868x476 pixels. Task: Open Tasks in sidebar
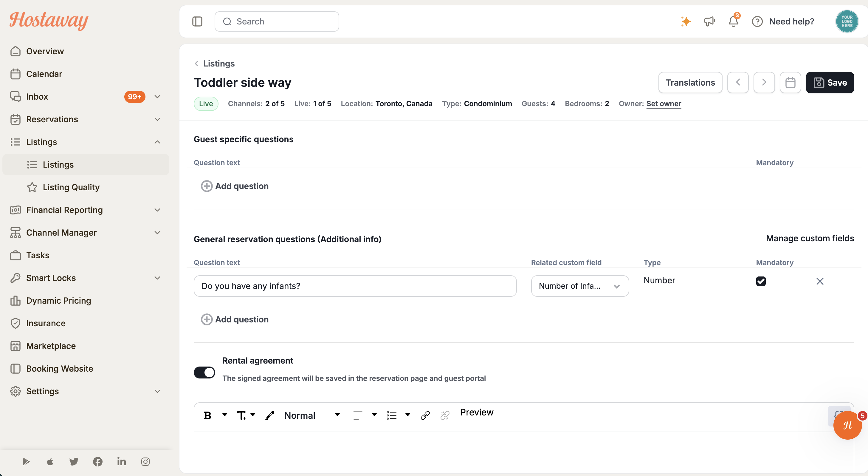[x=86, y=255]
